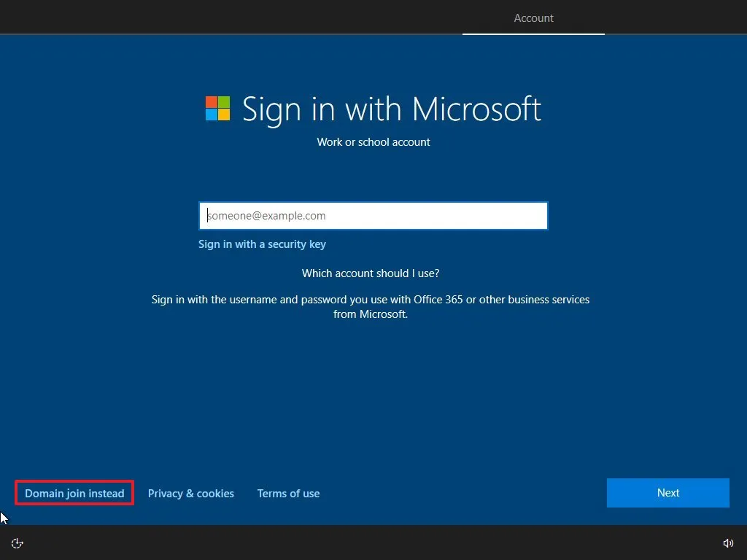Open the Terms of use
Viewport: 747px width, 560px height.
coord(288,493)
